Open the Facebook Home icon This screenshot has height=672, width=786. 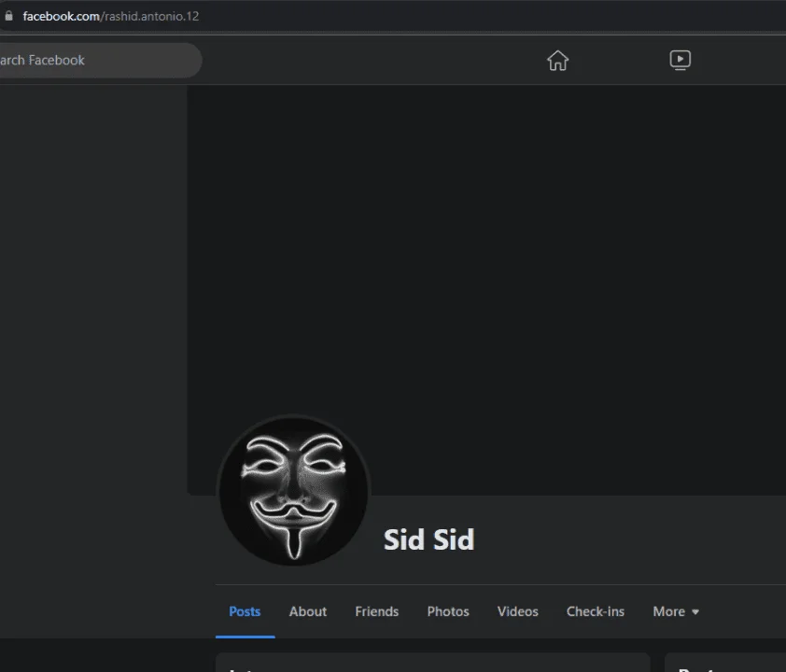click(x=557, y=61)
